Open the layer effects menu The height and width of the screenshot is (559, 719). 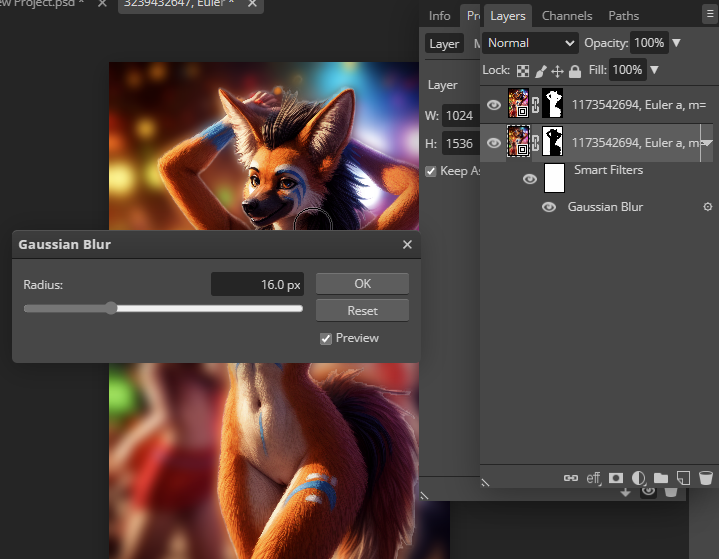pyautogui.click(x=593, y=478)
